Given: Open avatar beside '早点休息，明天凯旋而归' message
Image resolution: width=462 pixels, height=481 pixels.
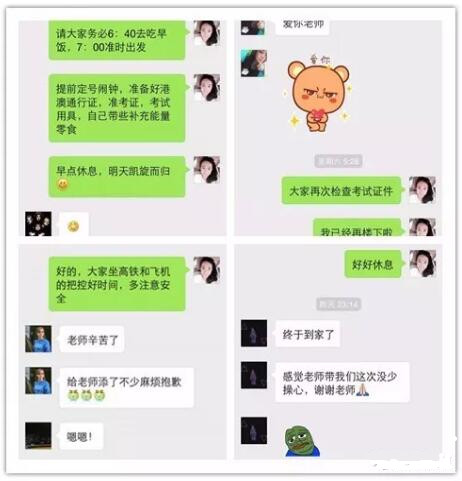Looking at the screenshot, I should click(x=207, y=170).
